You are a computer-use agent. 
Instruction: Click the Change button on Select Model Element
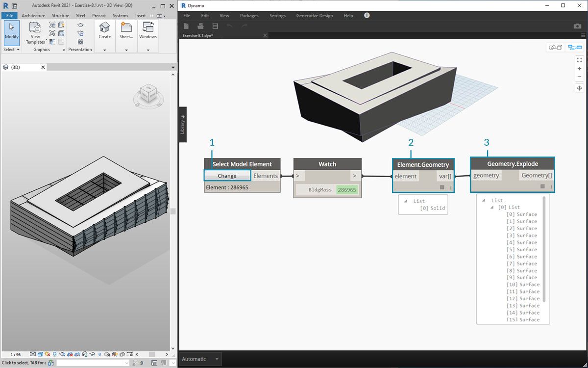(227, 176)
